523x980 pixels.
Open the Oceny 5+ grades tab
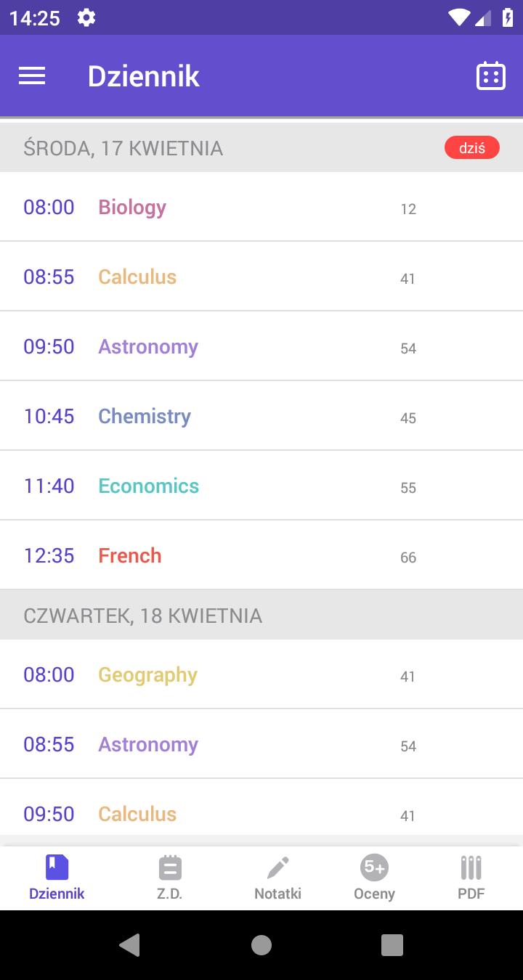(374, 878)
